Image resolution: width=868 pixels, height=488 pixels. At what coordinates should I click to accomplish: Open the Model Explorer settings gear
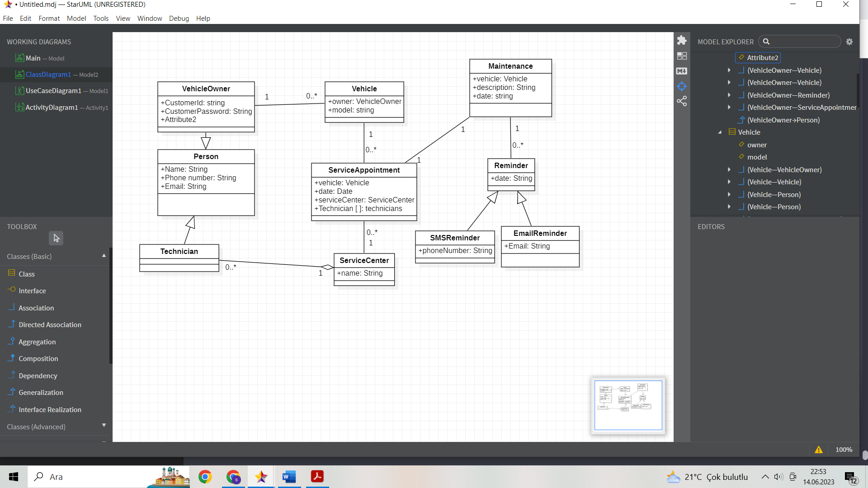849,42
